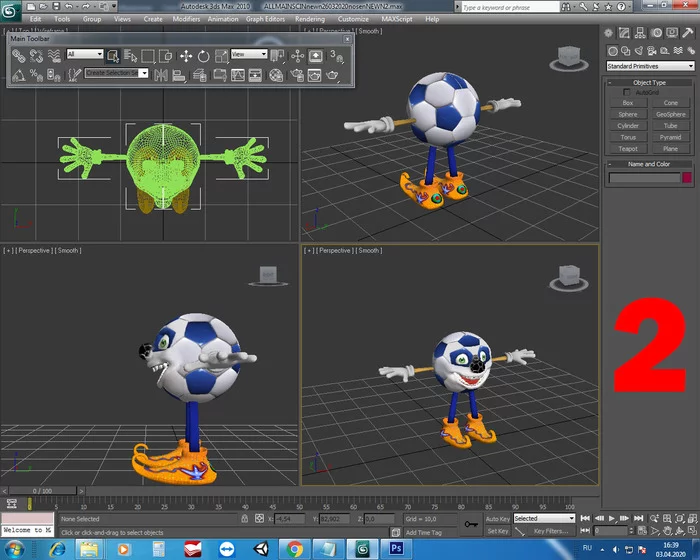Click the time slider 0 / 100
Screen dimensions: 700x560
(42, 491)
